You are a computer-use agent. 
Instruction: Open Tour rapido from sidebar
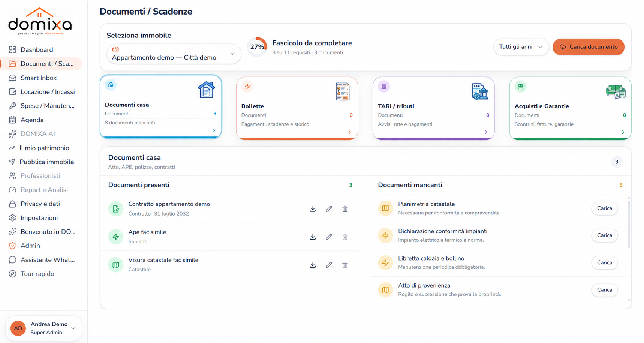click(x=41, y=274)
